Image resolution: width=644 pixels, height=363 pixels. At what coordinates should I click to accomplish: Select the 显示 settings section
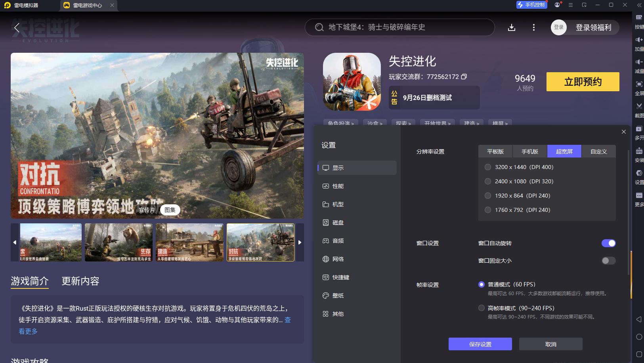coord(357,168)
